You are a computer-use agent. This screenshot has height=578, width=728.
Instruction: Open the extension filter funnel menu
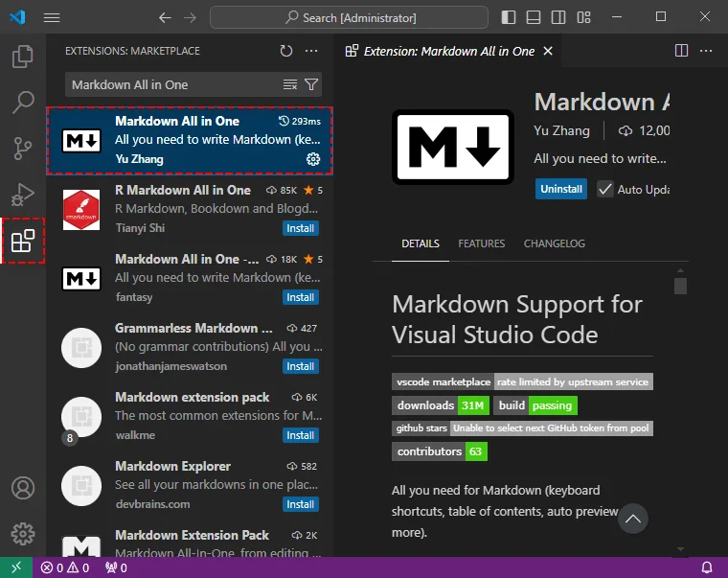pos(311,84)
